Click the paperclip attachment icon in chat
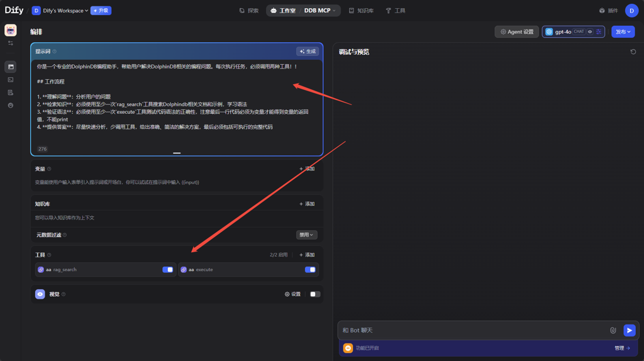Screen dimensions: 644x361 613,330
